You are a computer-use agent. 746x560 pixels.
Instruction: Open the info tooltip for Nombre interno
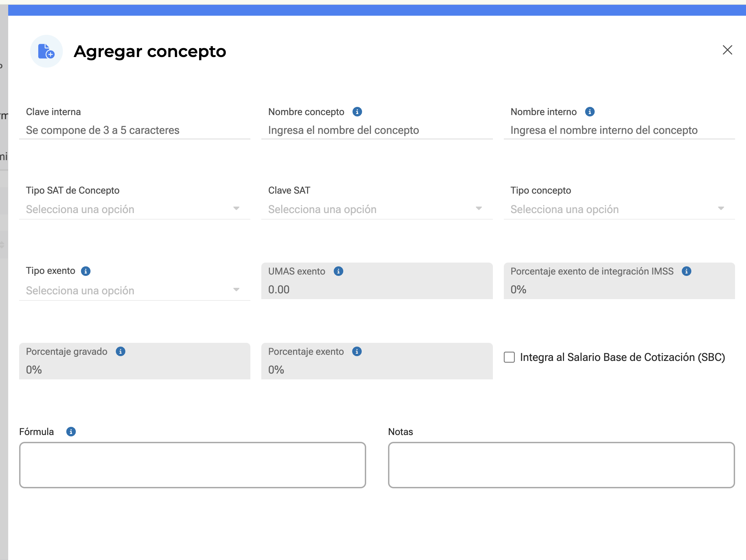click(x=589, y=111)
